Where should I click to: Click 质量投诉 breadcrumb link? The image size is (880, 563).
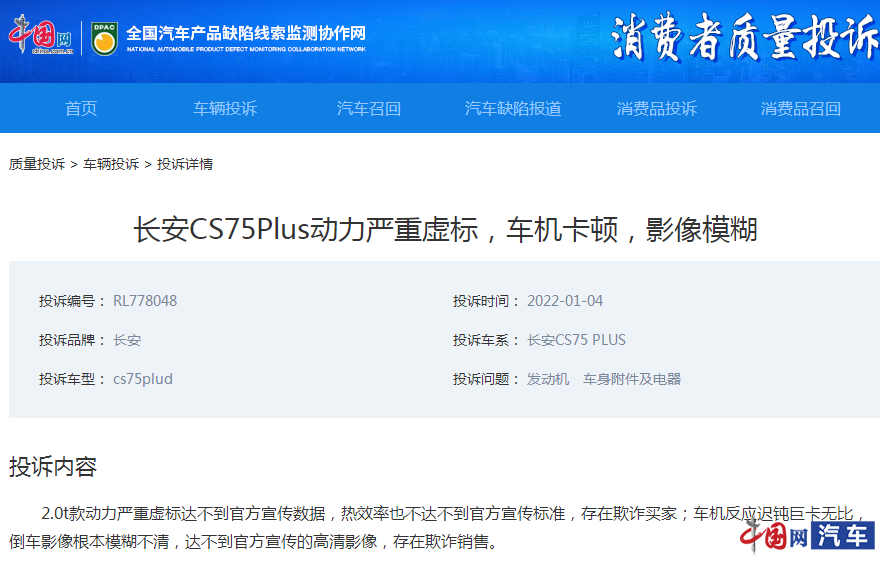tap(37, 164)
